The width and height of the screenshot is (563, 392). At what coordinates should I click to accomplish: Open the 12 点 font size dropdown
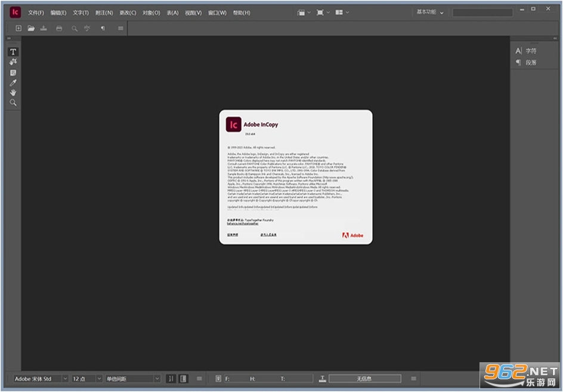(x=86, y=379)
